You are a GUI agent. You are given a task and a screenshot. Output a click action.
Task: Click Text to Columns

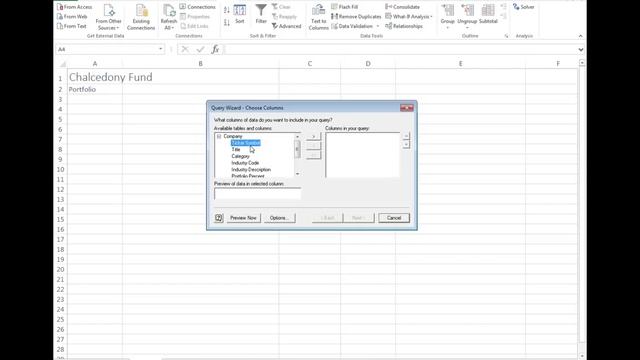[318, 17]
